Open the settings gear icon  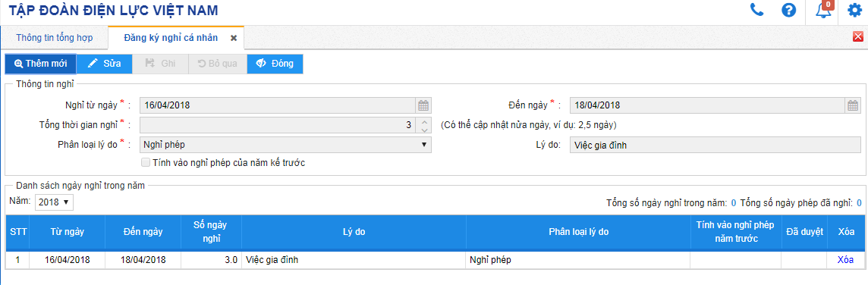(854, 10)
